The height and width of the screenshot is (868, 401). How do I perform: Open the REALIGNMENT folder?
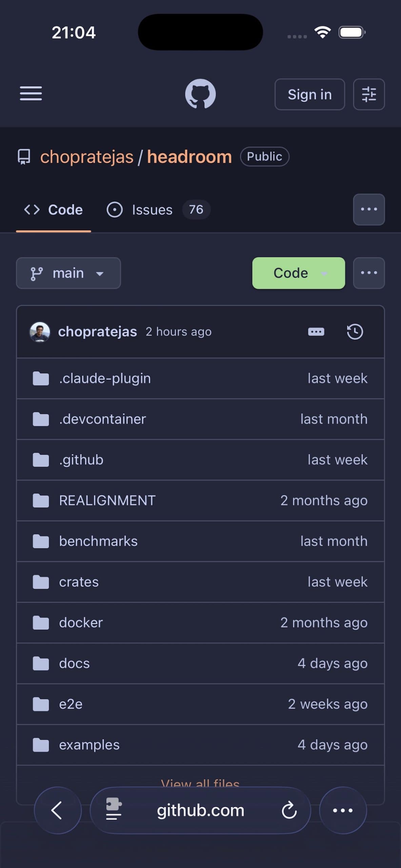tap(107, 500)
